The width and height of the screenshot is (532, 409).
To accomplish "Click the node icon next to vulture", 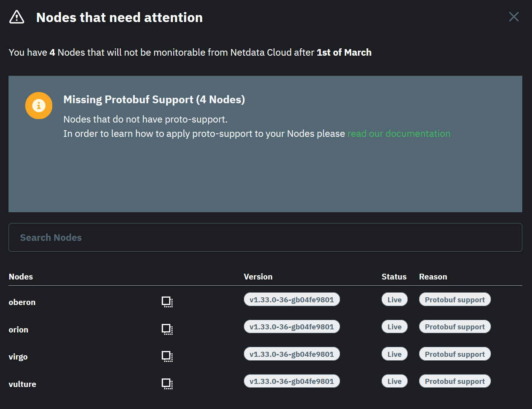I will click(167, 383).
